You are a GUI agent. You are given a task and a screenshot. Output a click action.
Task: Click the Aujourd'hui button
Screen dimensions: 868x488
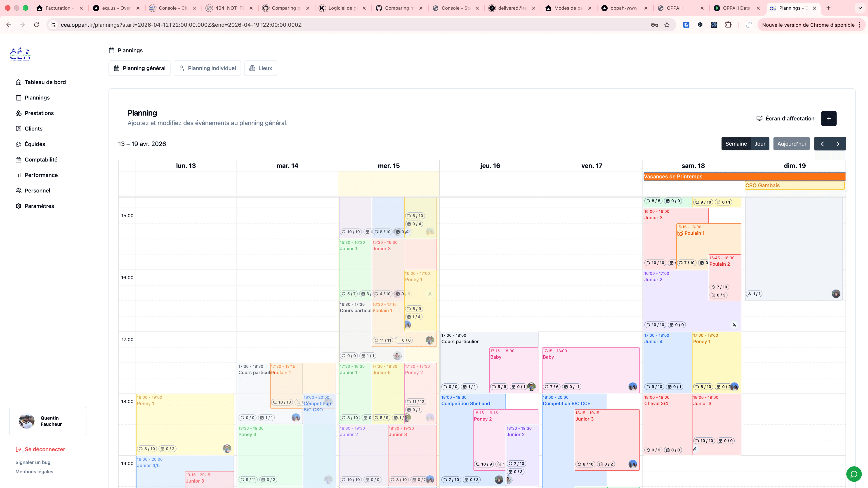[x=791, y=144]
